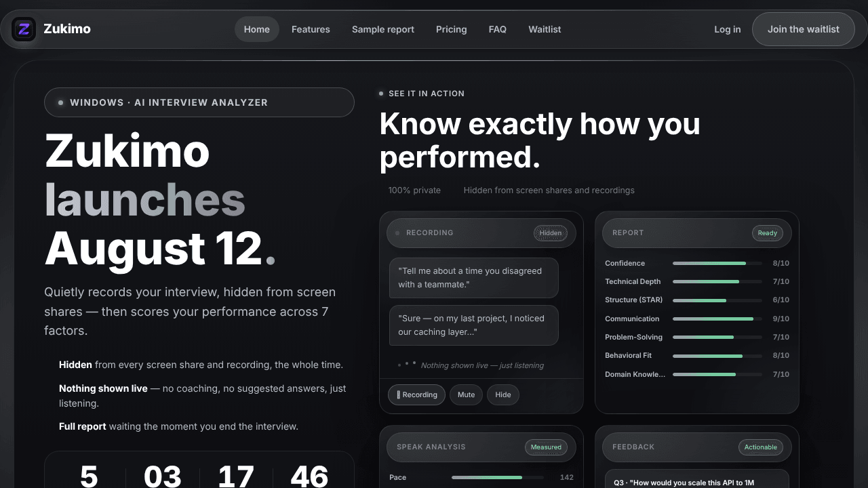Click the countdown value 03
The image size is (868, 488).
163,476
